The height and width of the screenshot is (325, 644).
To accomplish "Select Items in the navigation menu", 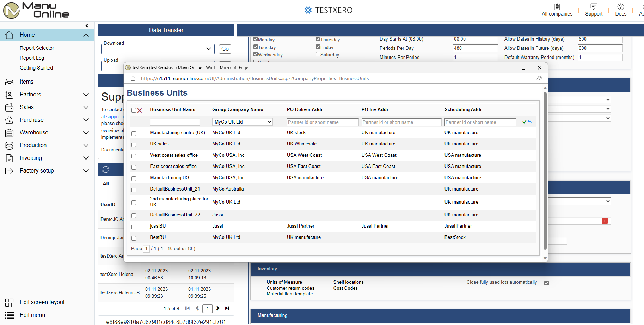I will (x=26, y=82).
